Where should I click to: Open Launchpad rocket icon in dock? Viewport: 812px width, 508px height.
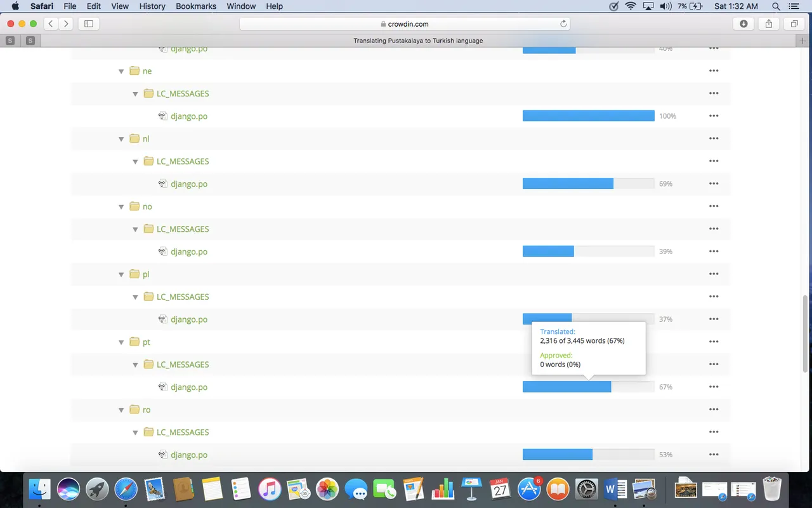coord(97,489)
